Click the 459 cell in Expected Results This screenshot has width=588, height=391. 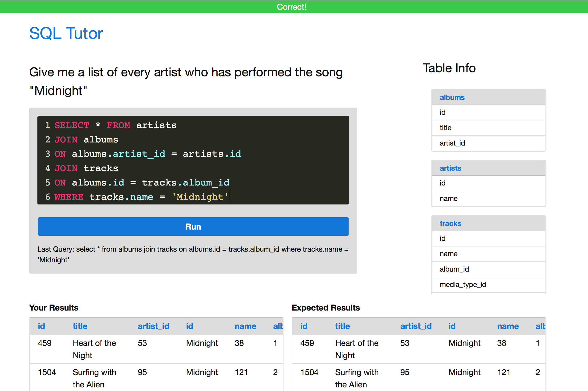pyautogui.click(x=307, y=343)
